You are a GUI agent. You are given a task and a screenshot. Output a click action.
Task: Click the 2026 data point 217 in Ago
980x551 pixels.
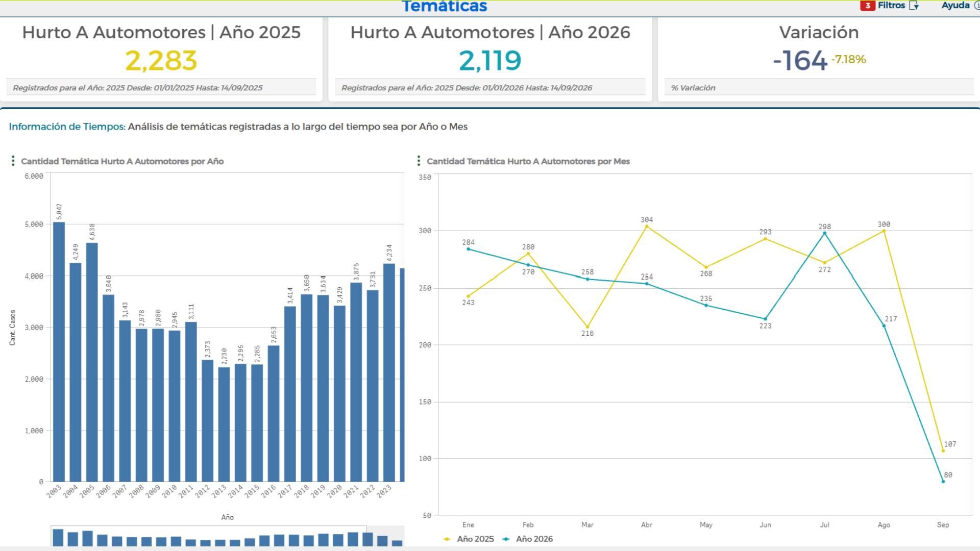884,325
